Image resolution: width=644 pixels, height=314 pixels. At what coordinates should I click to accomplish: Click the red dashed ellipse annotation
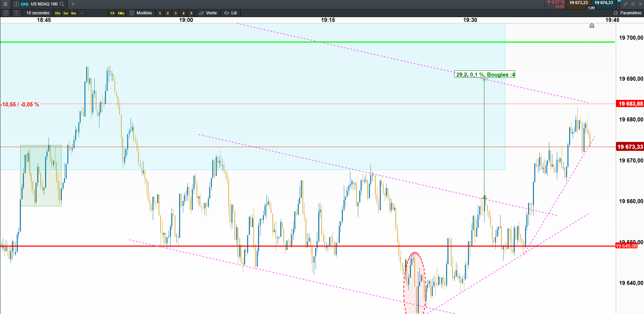click(415, 283)
